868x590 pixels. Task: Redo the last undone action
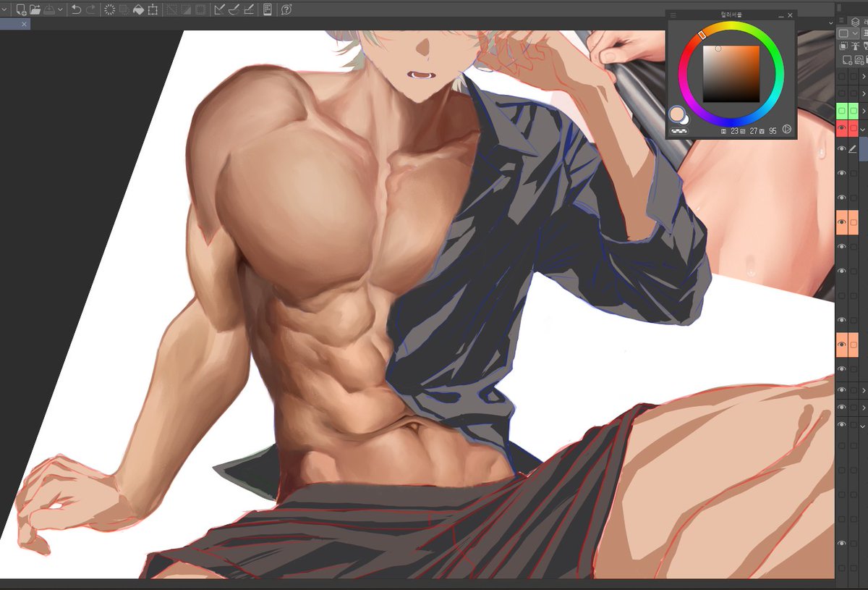tap(90, 9)
